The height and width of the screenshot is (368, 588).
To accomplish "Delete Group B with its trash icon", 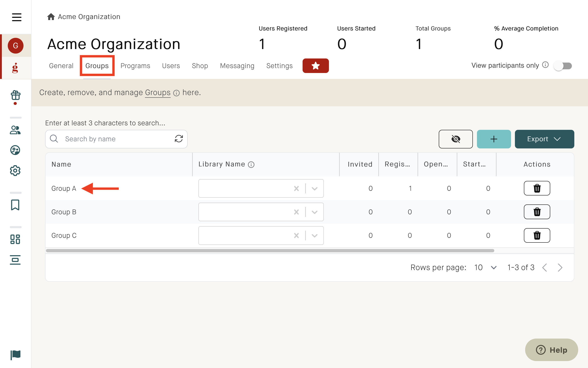I will click(537, 212).
